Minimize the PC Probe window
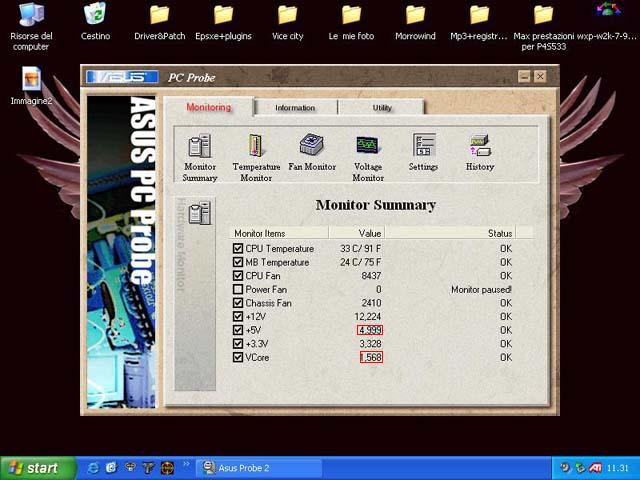 click(524, 76)
